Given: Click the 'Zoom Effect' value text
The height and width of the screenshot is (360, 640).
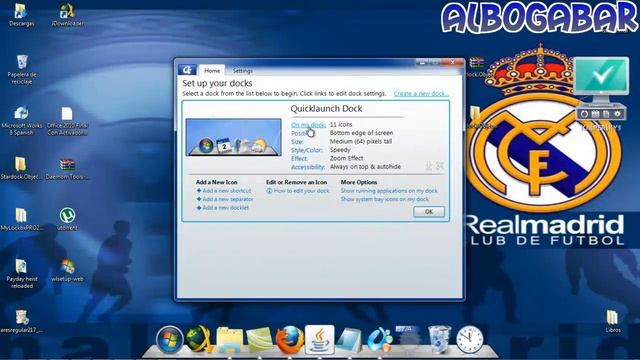Looking at the screenshot, I should pos(346,158).
